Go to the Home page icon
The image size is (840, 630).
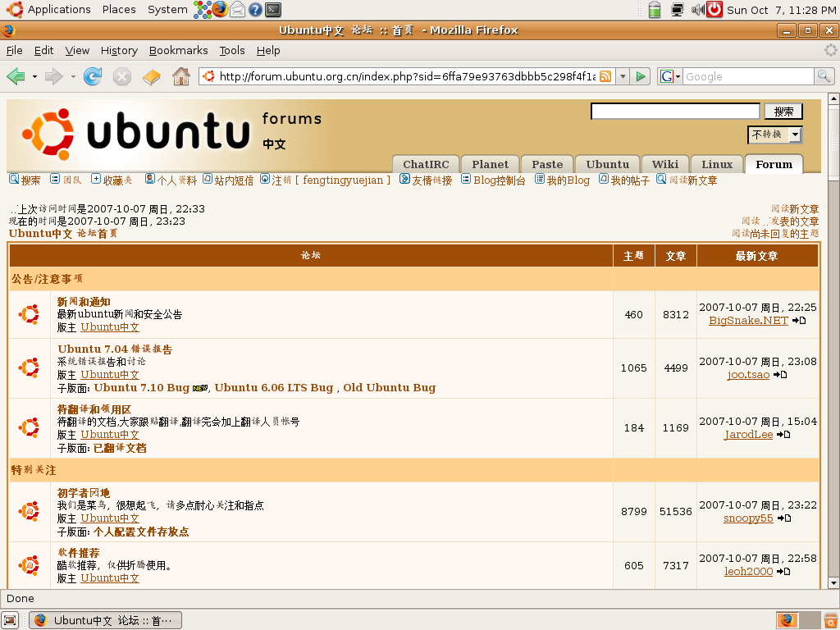point(181,76)
